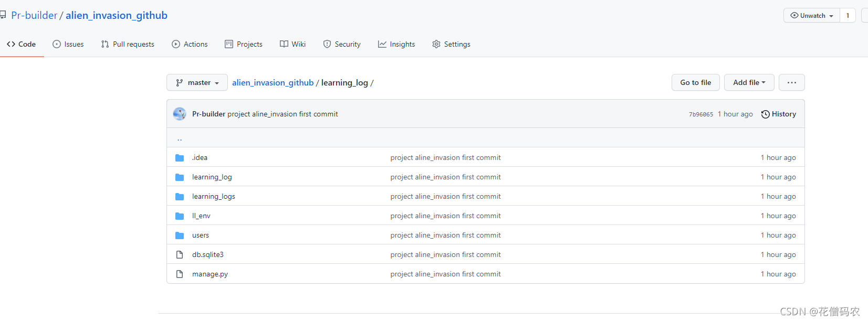Open the master branch dropdown
868x321 pixels.
(197, 82)
